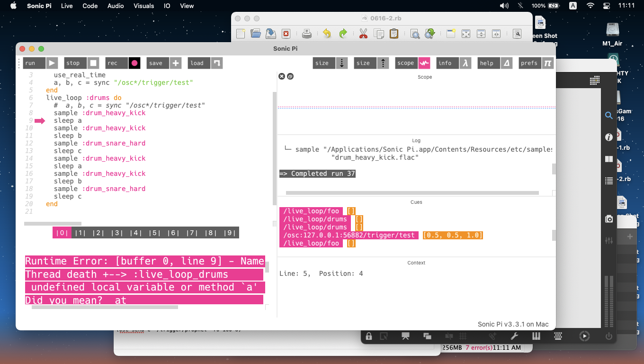Screen dimensions: 644x364
Task: Open the Visuals menu in menu bar
Action: [143, 6]
